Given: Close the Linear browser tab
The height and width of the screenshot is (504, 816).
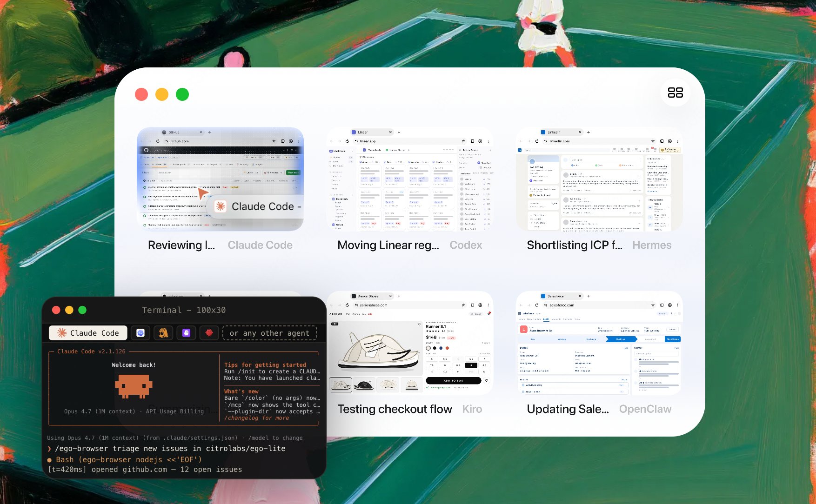Looking at the screenshot, I should (390, 132).
